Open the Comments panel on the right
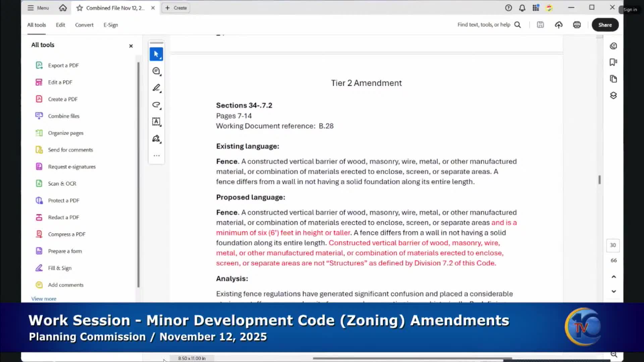This screenshot has height=362, width=644. (613, 46)
